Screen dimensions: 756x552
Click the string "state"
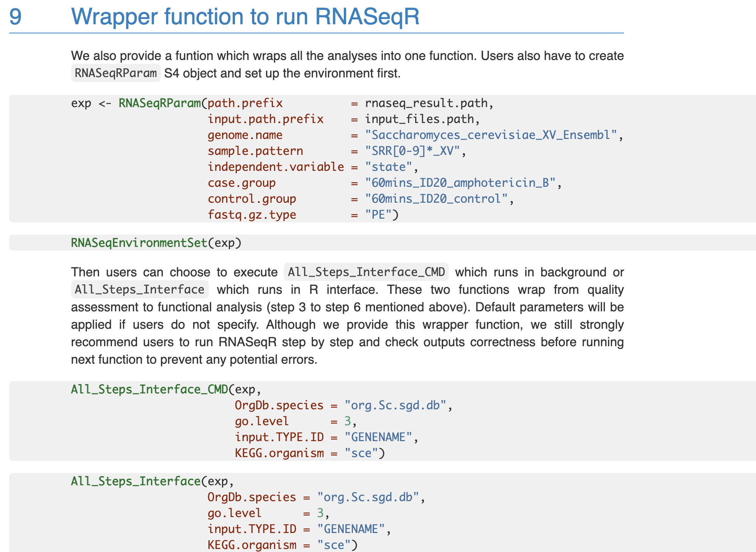point(389,167)
